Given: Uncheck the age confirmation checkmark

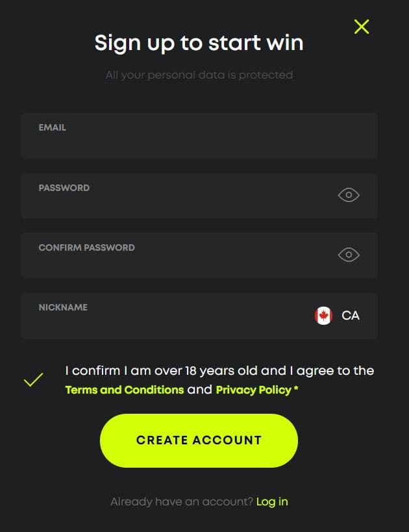Looking at the screenshot, I should [33, 379].
